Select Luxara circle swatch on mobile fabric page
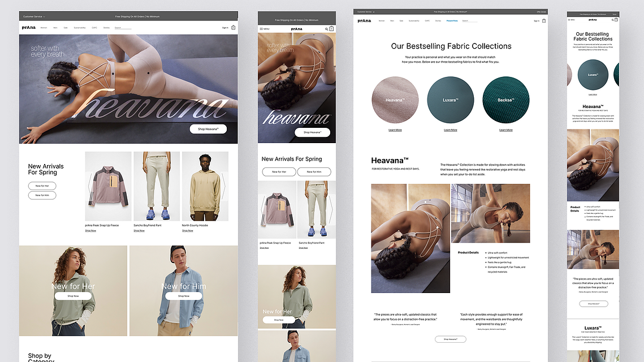 coord(593,75)
